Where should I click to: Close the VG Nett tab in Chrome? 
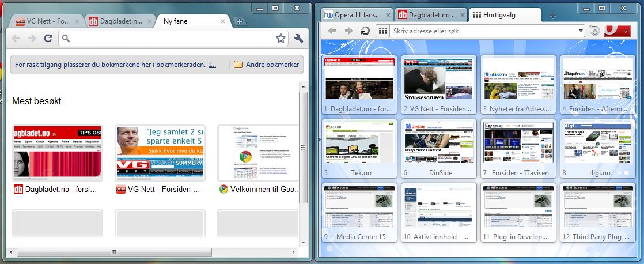78,21
